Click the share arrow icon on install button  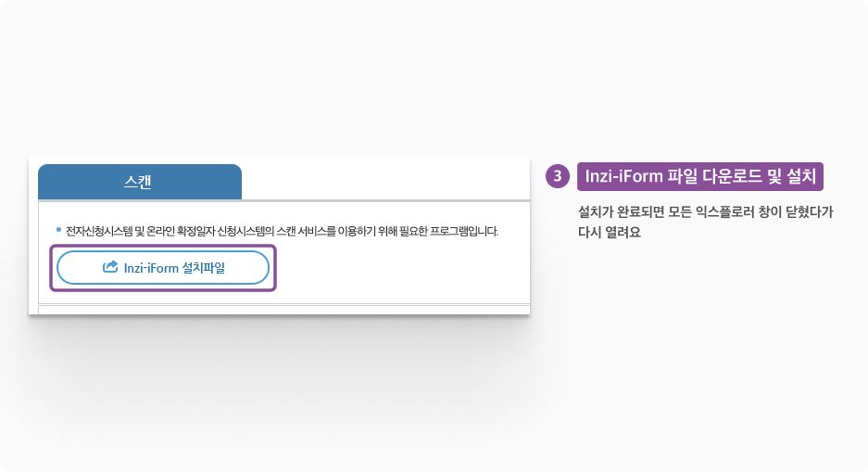tap(109, 267)
